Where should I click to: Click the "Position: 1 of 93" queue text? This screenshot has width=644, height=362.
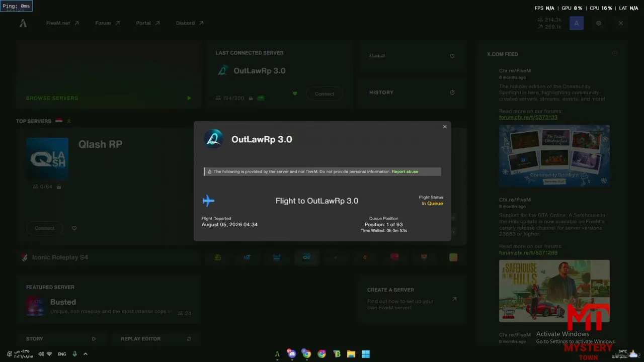click(383, 225)
